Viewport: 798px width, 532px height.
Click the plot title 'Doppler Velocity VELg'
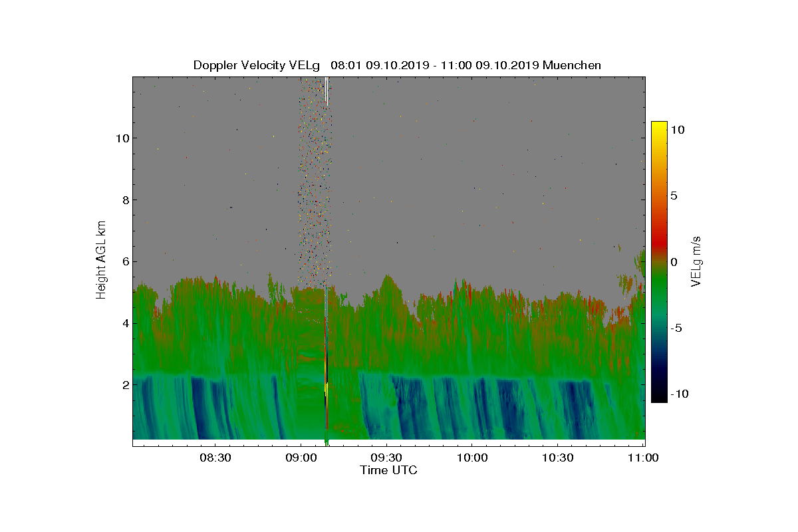[x=258, y=65]
